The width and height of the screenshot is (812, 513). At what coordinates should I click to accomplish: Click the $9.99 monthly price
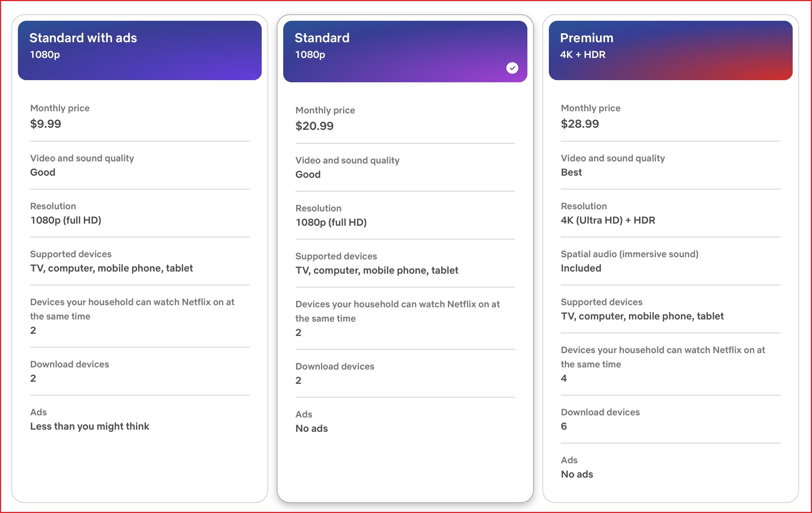tap(45, 124)
